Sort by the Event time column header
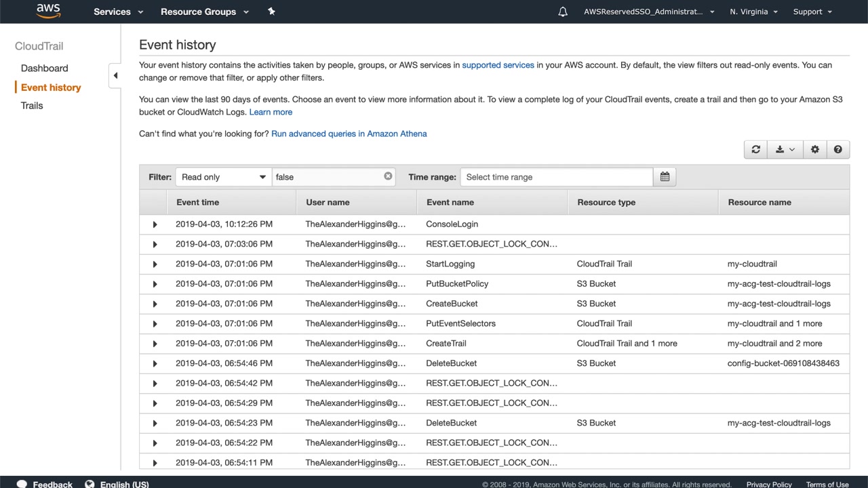Image resolution: width=868 pixels, height=488 pixels. tap(197, 202)
